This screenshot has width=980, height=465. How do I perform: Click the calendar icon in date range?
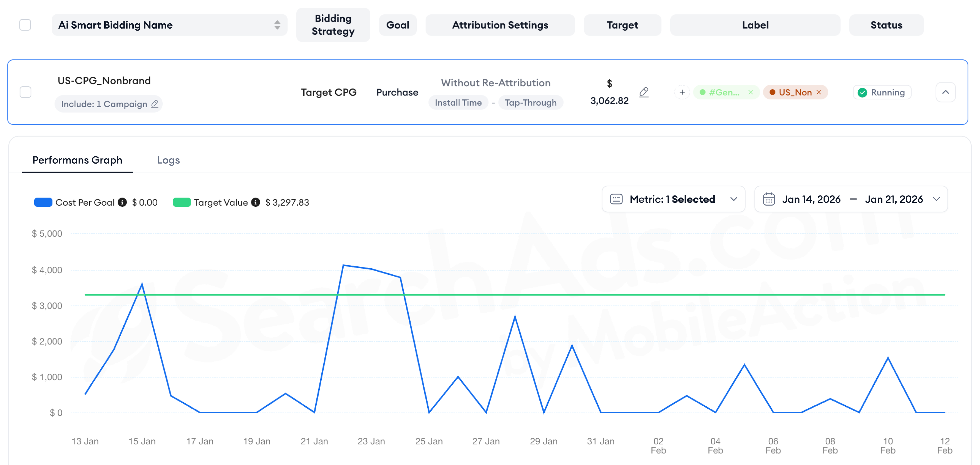[768, 199]
